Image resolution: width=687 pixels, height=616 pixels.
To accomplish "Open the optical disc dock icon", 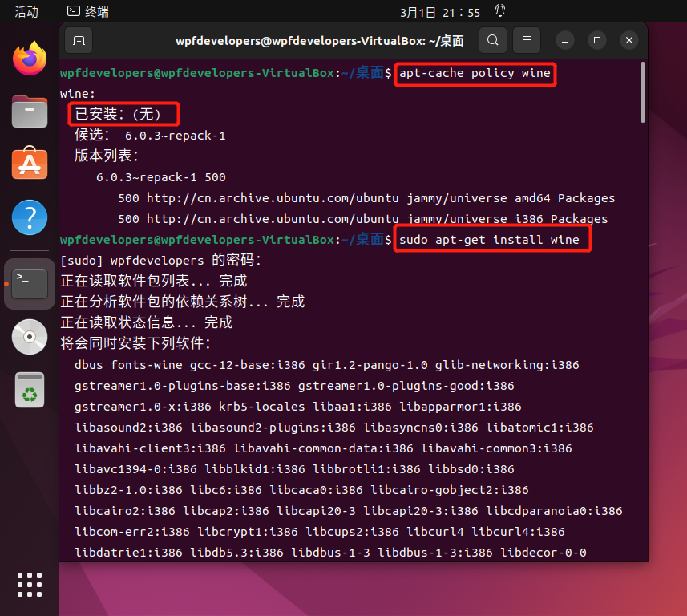I will (x=30, y=337).
